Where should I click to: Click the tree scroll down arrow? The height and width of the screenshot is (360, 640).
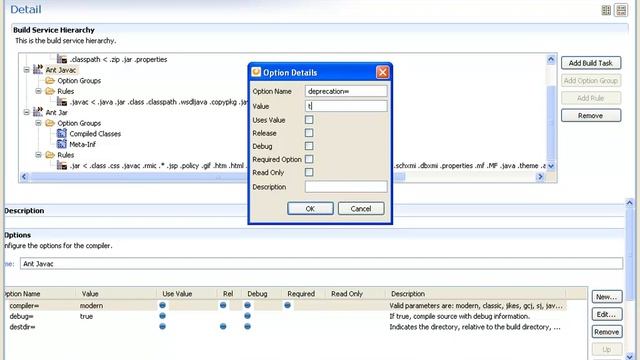pyautogui.click(x=551, y=166)
